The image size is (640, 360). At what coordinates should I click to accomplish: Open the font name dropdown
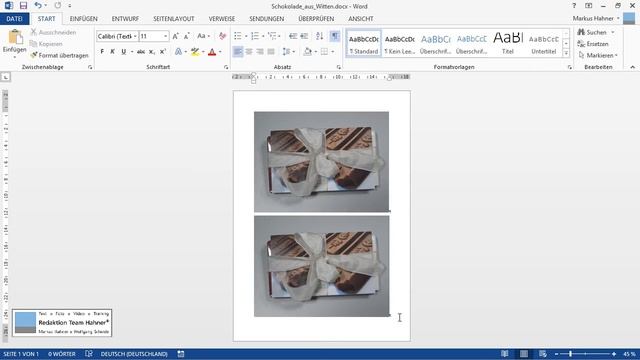coord(135,36)
